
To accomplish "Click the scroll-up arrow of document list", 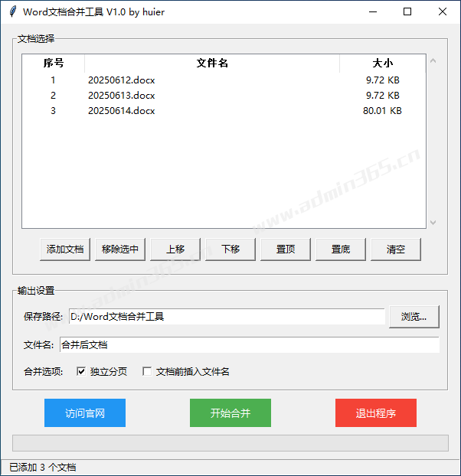I will tap(433, 61).
